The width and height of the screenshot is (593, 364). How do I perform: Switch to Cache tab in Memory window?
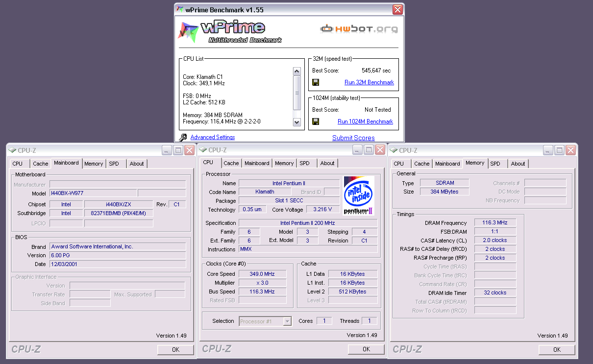click(422, 164)
